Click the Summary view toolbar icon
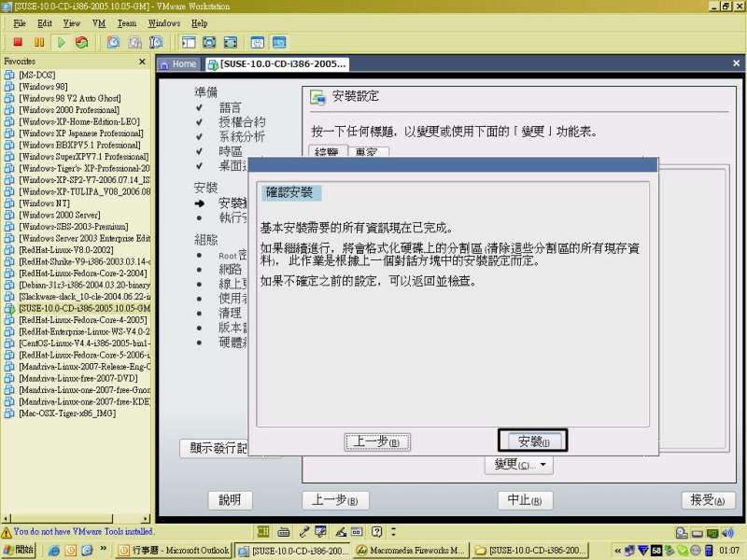The height and width of the screenshot is (560, 747). click(x=258, y=42)
